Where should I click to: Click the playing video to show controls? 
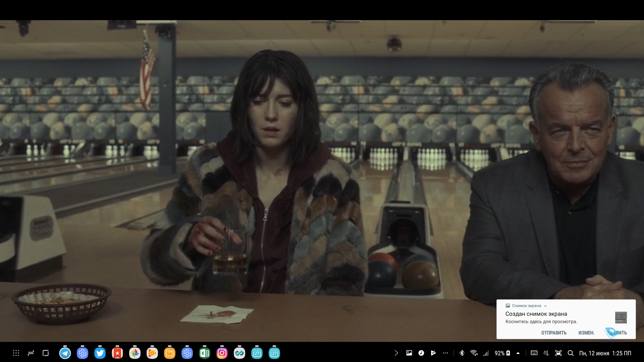(x=322, y=181)
